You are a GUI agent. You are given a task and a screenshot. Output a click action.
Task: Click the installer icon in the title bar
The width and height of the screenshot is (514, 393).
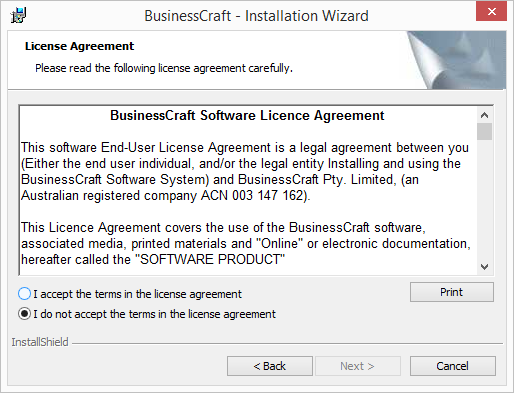pyautogui.click(x=18, y=15)
